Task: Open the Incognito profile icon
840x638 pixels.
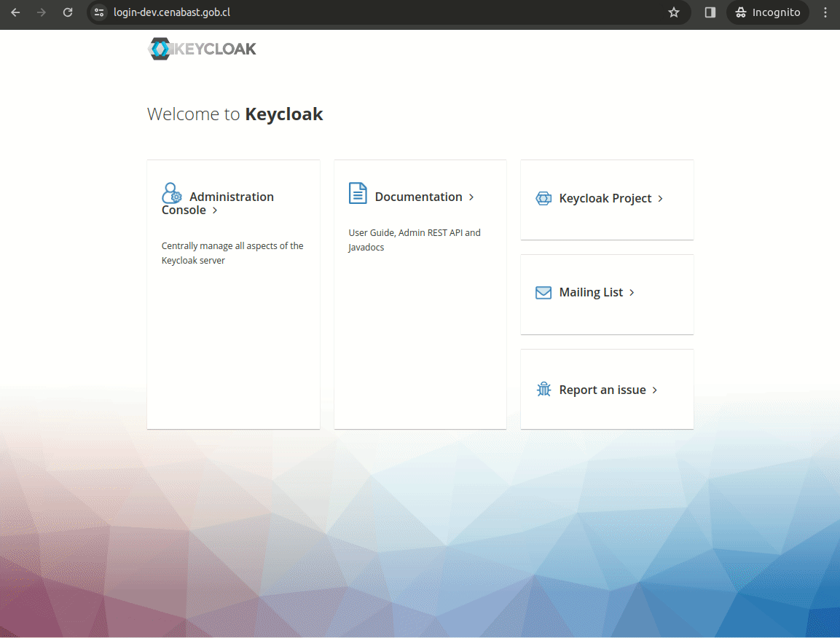Action: (x=742, y=12)
